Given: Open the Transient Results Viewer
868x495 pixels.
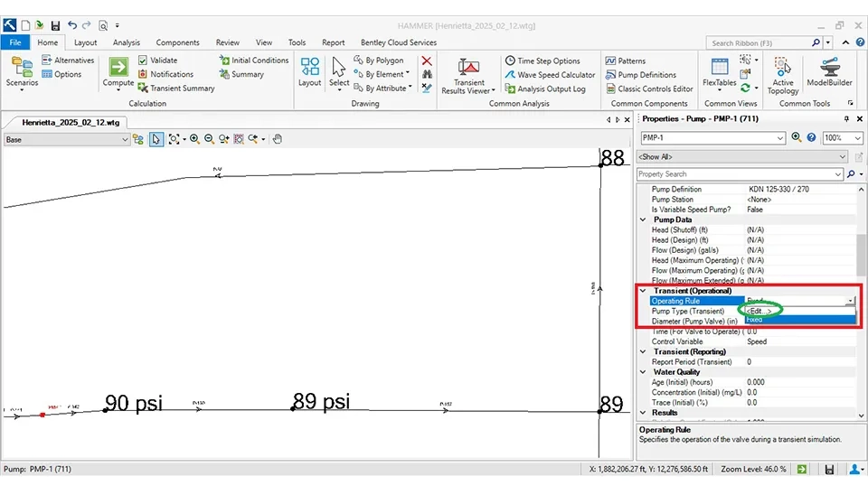Looking at the screenshot, I should pos(468,75).
